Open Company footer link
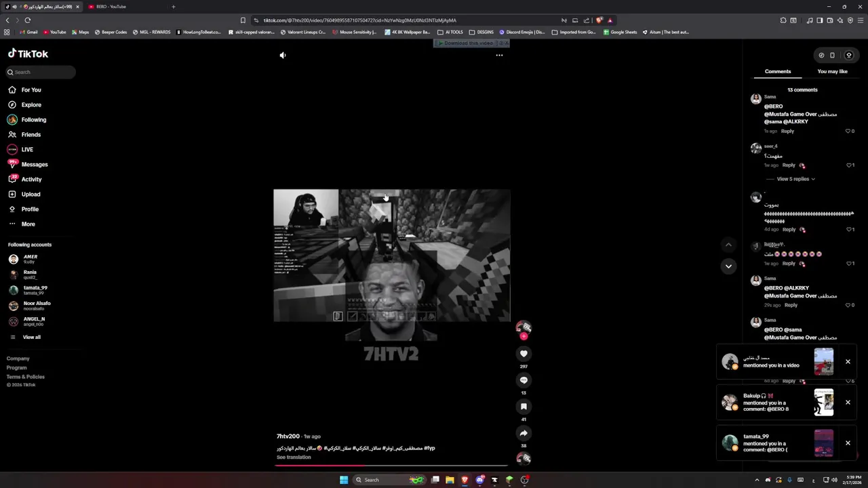The image size is (868, 488). pyautogui.click(x=18, y=359)
